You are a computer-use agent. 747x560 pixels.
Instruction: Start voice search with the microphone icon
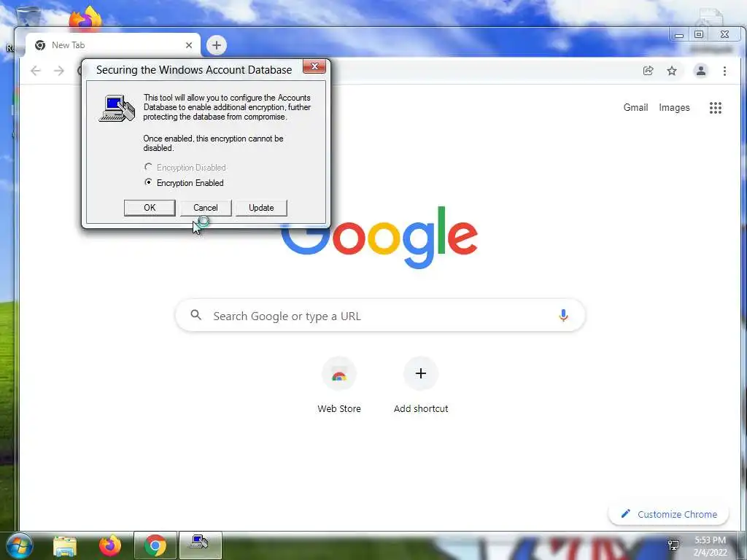pos(563,315)
